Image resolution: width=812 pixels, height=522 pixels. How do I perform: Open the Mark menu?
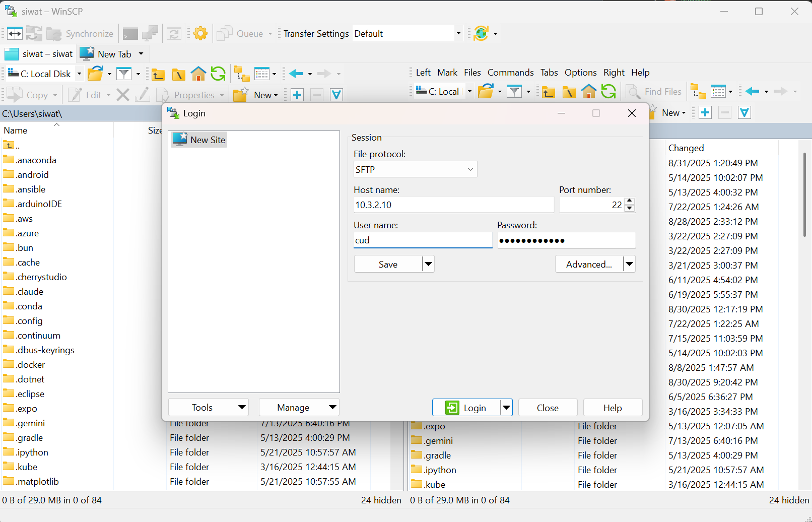click(x=447, y=73)
